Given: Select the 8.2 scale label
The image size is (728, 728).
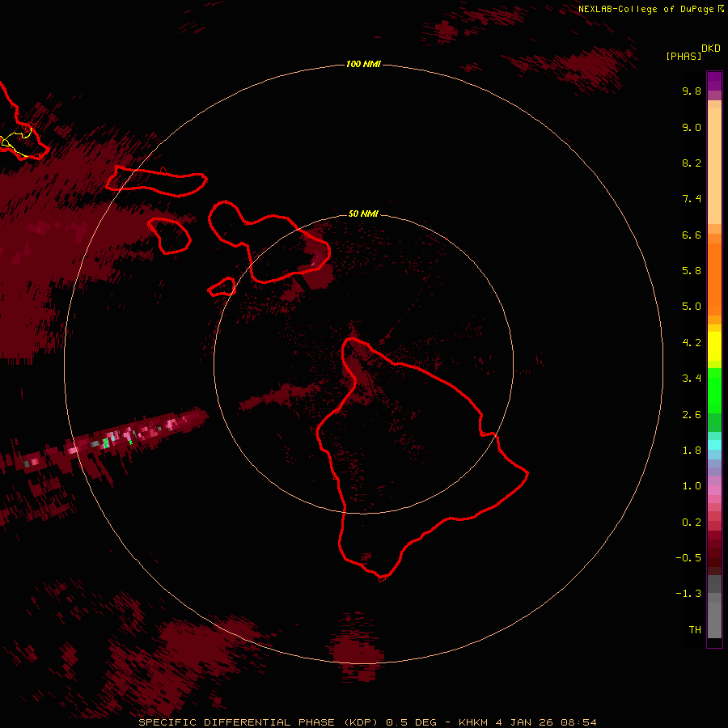Looking at the screenshot, I should click(x=692, y=163).
